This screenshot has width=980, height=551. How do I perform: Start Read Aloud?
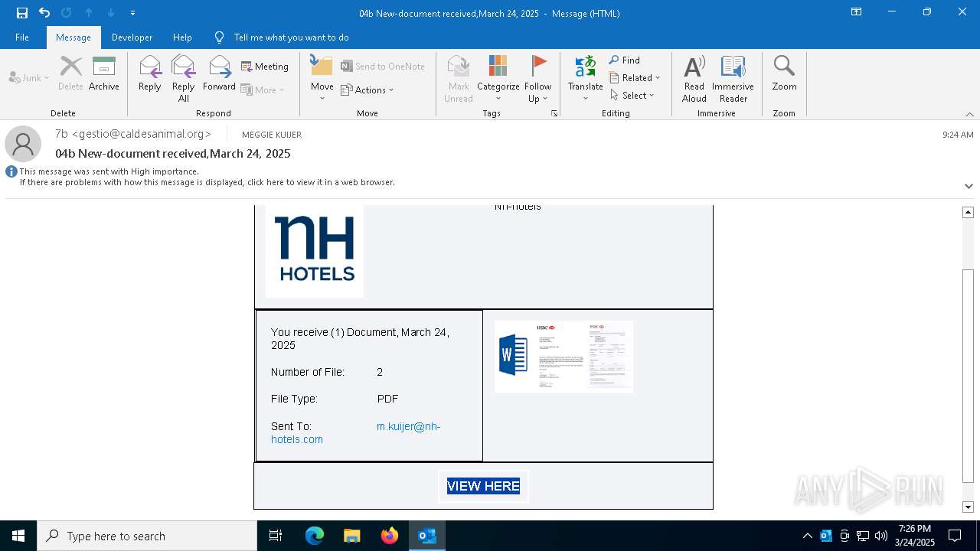[694, 79]
